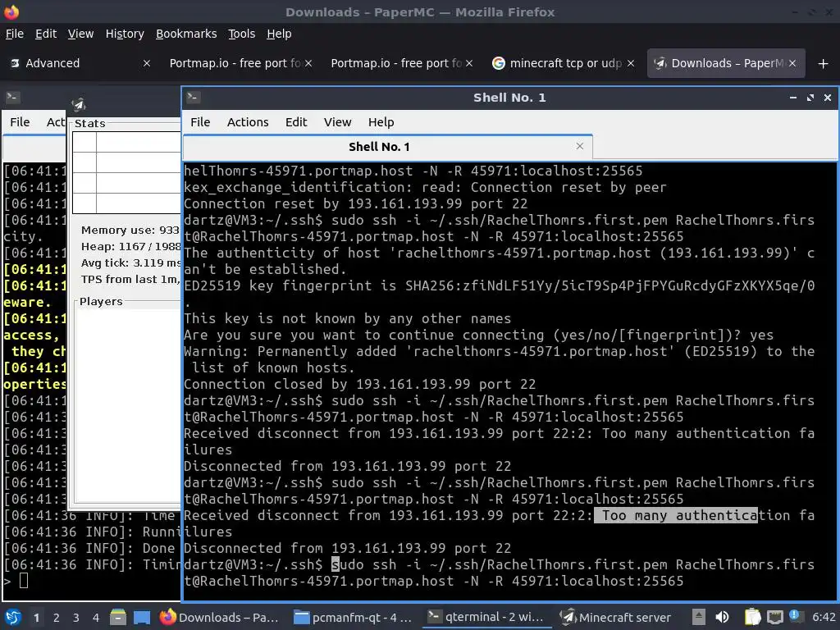Click Memory use text in Stats panel
The width and height of the screenshot is (840, 630).
(130, 230)
